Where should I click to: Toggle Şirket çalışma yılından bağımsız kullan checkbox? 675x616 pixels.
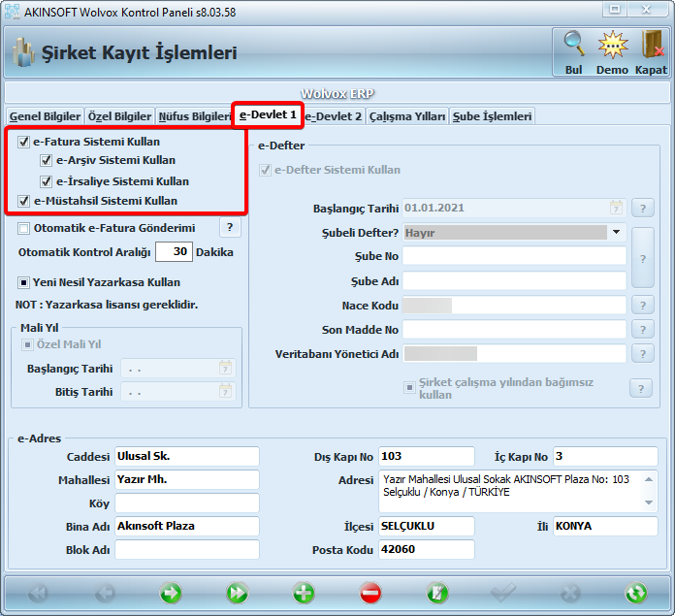point(409,387)
